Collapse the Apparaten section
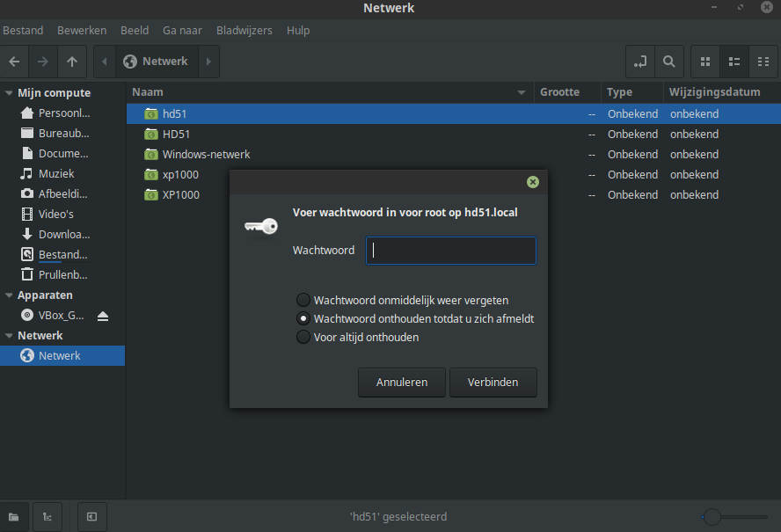781x532 pixels. 9,295
